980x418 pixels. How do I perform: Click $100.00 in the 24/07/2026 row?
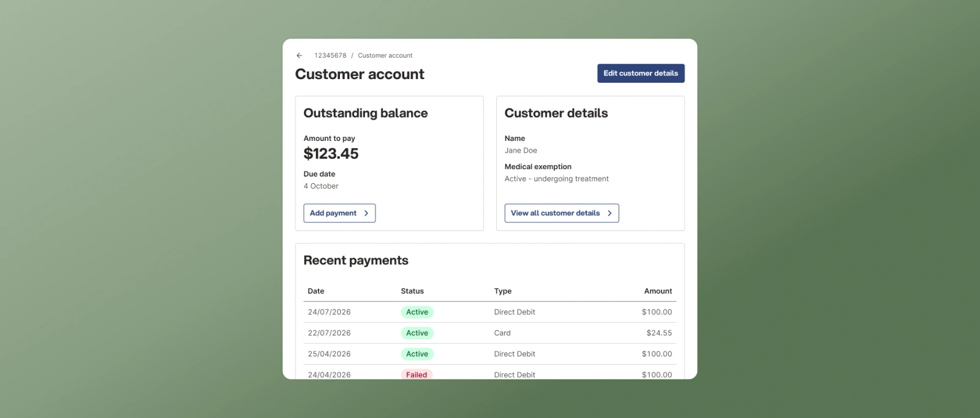click(657, 312)
